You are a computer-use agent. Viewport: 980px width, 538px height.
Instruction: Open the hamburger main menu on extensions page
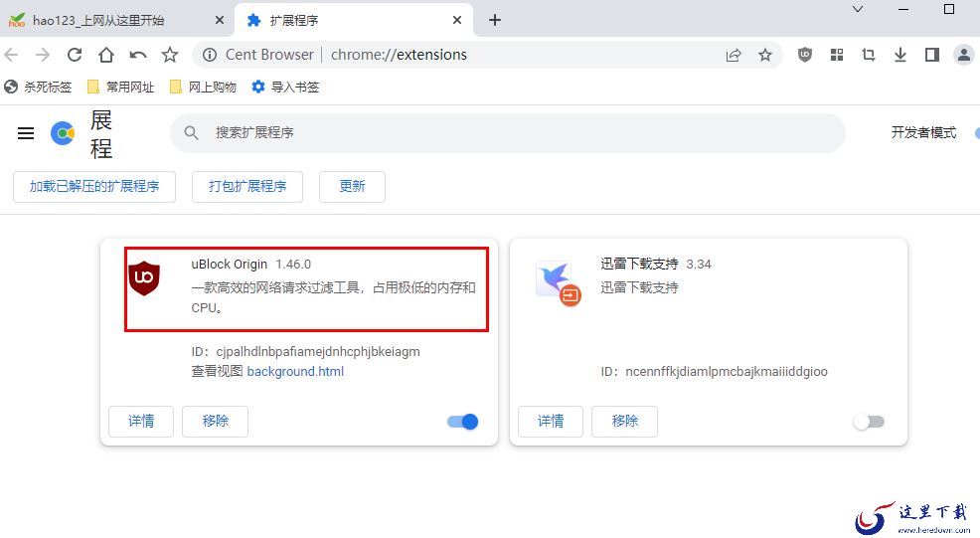click(26, 133)
